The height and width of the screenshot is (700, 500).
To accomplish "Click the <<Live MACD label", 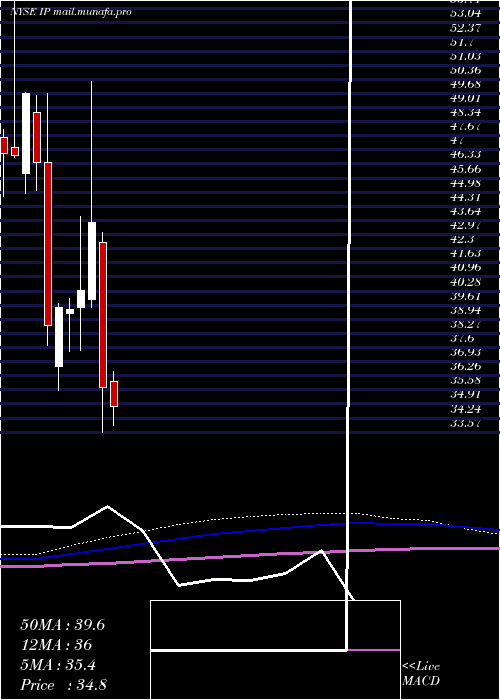I will click(421, 674).
